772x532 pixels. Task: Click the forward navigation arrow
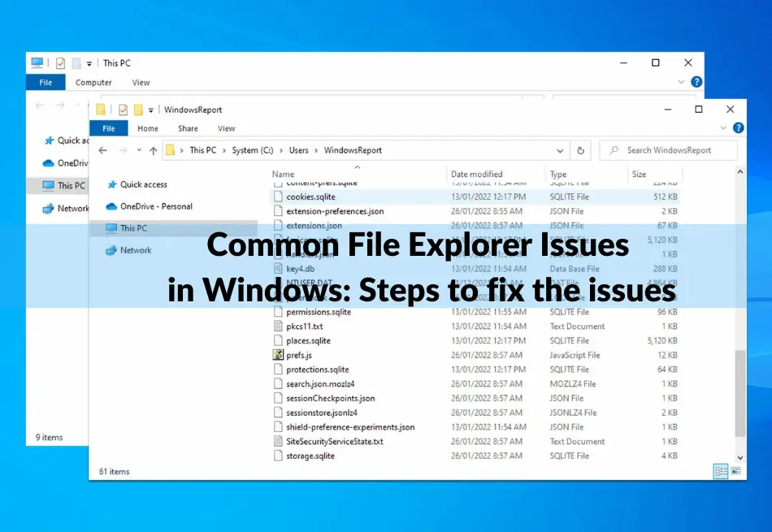[120, 149]
